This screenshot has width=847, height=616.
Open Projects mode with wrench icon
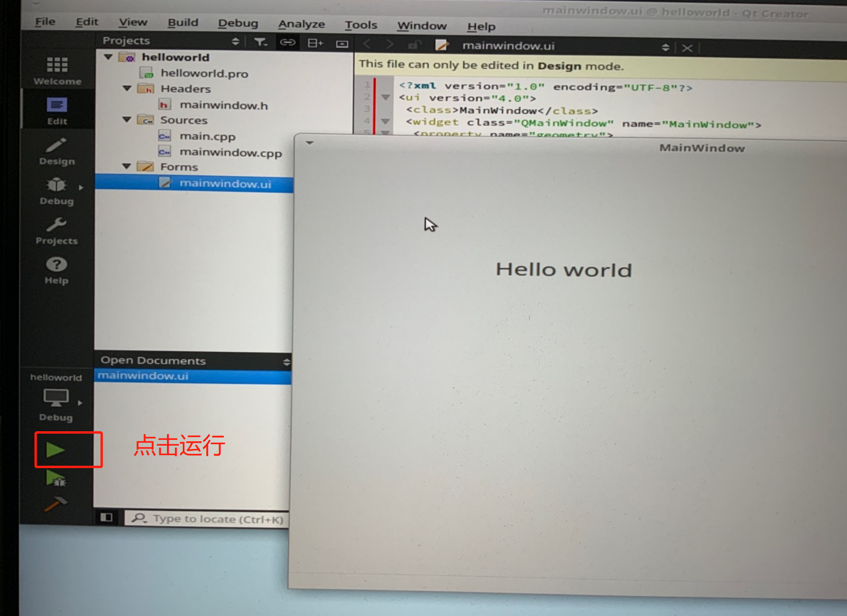tap(57, 231)
